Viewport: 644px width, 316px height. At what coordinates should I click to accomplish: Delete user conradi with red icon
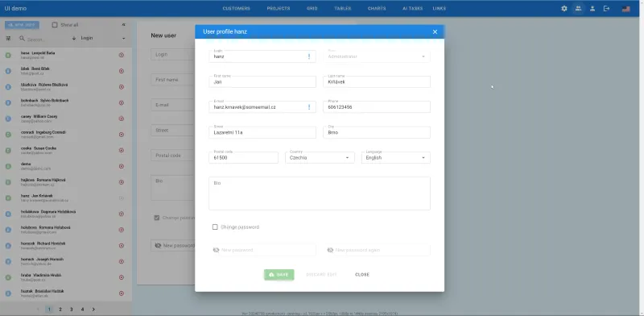(x=122, y=135)
